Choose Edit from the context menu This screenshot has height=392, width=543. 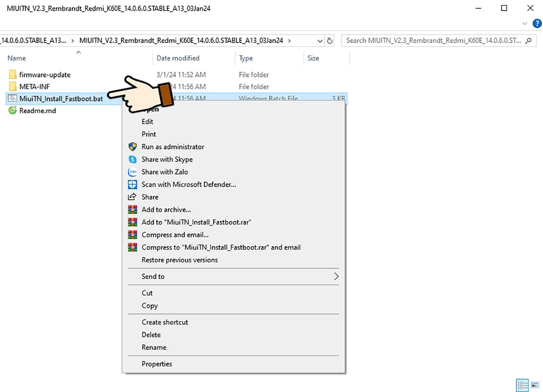click(147, 122)
